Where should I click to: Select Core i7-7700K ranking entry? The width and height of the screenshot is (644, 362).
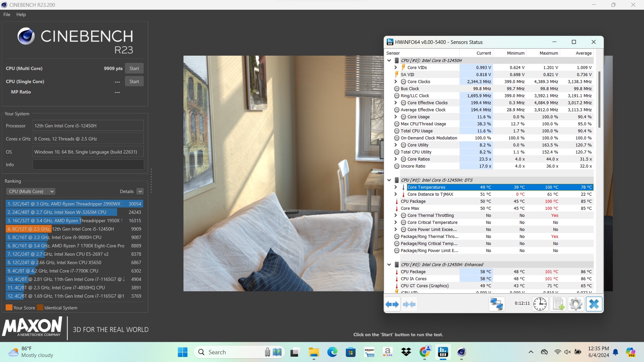pos(74,271)
